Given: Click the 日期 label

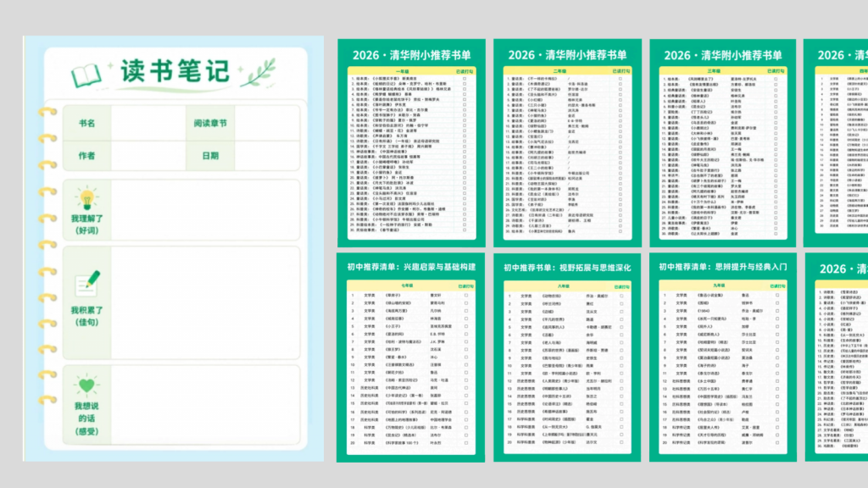Looking at the screenshot, I should 210,156.
